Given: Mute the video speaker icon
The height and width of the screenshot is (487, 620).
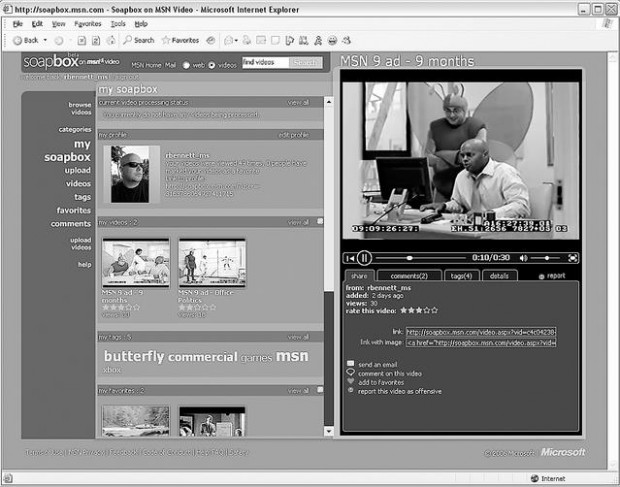Looking at the screenshot, I should coord(524,258).
